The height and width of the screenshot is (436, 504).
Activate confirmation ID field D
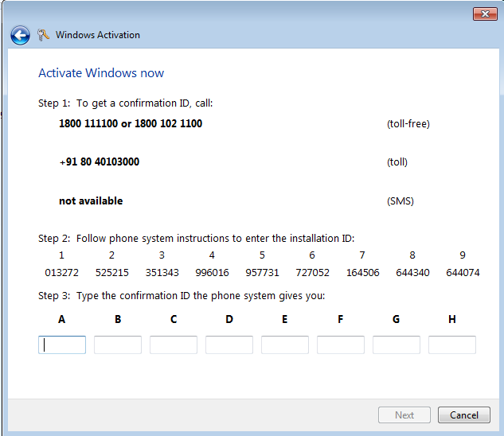coord(229,345)
